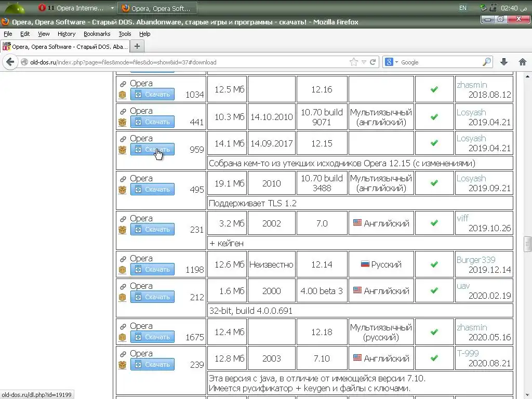Screen dimensions: 532x399
Task: Click green checkmark in Opera 12.16 row
Action: [434, 89]
